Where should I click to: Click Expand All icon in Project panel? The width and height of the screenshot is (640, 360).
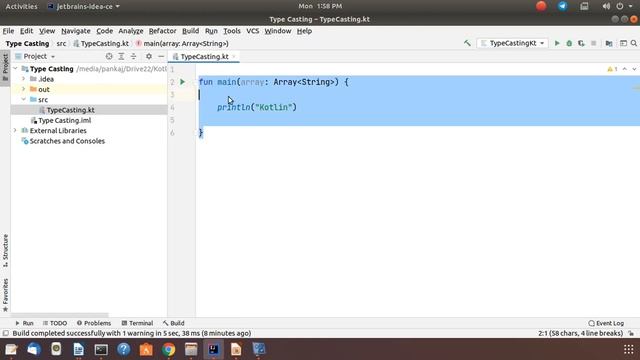coord(121,56)
